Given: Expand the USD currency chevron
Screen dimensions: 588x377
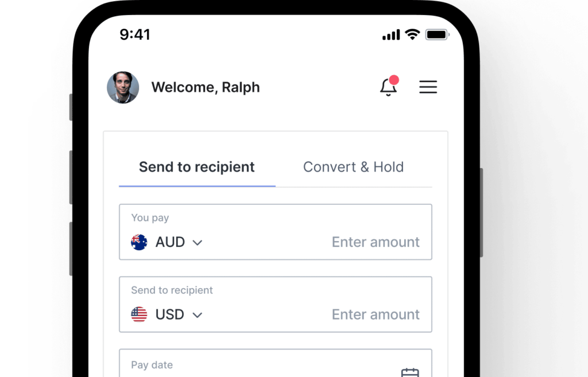Looking at the screenshot, I should (x=198, y=315).
